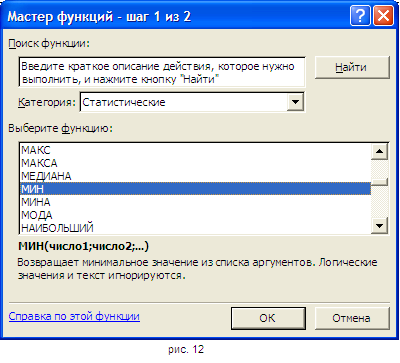Click the function list scroll up arrow
The image size is (400, 363).
pos(380,151)
